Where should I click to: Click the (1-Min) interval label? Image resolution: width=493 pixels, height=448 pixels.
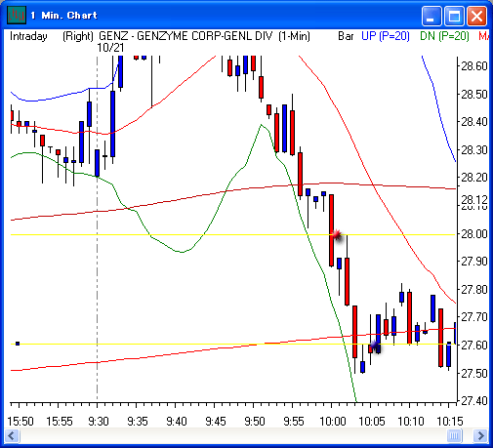point(294,36)
